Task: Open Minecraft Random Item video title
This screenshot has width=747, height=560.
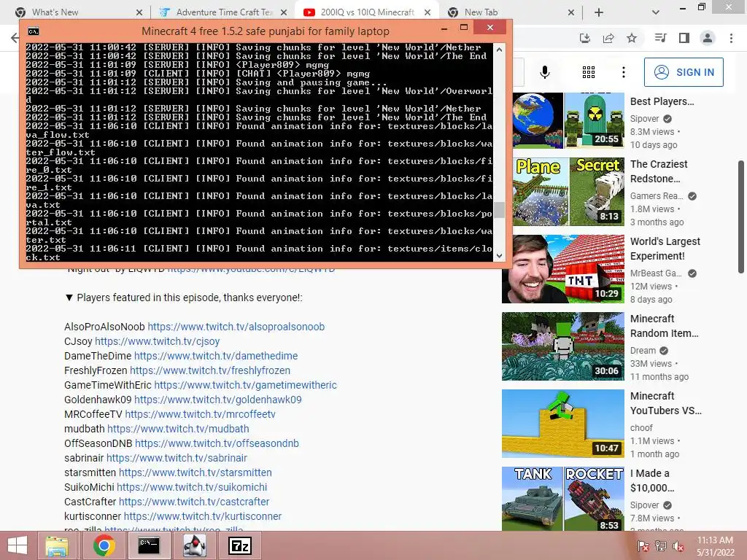Action: 664,326
